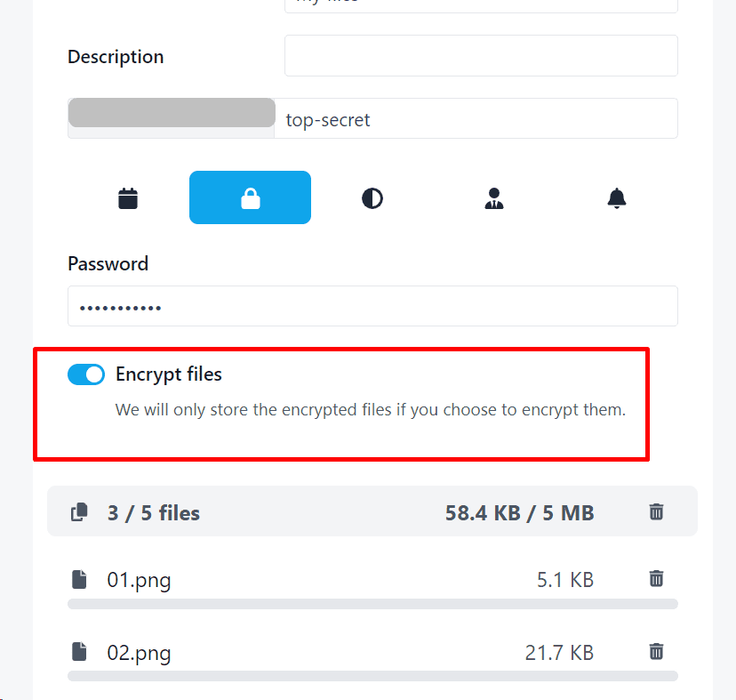
Task: Click the 01.png file icon
Action: (80, 580)
